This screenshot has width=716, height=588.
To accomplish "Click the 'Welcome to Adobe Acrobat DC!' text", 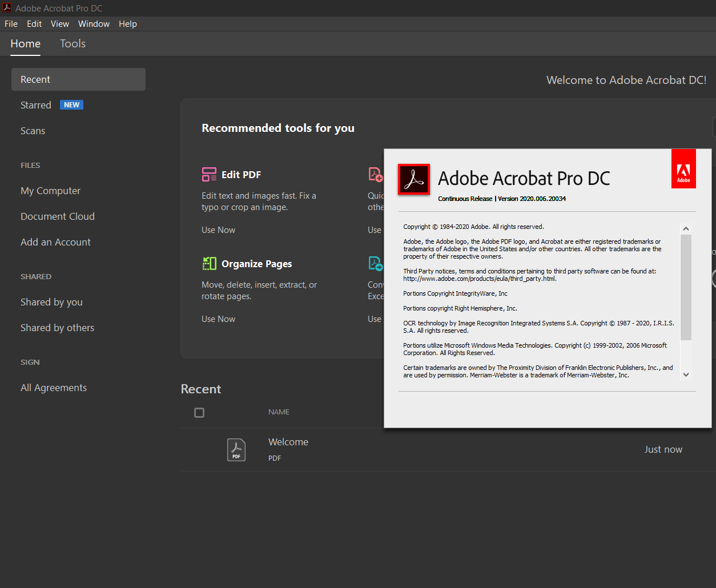I will (x=626, y=80).
